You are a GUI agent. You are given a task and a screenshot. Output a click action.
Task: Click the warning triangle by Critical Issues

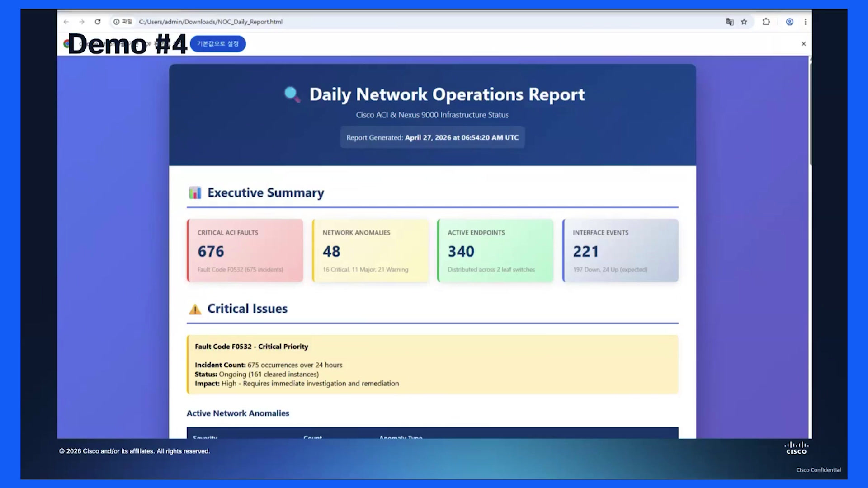click(x=195, y=309)
